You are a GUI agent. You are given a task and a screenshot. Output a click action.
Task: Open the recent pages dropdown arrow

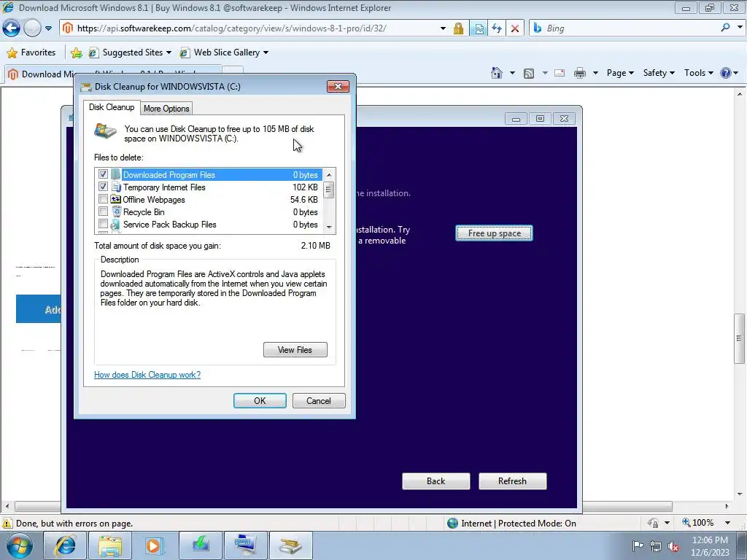point(48,28)
